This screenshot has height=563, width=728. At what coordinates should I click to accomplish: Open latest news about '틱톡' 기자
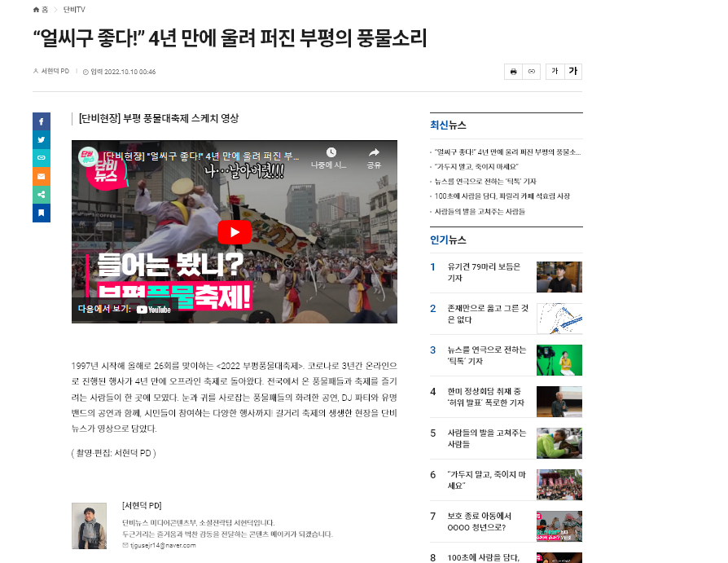pos(485,182)
